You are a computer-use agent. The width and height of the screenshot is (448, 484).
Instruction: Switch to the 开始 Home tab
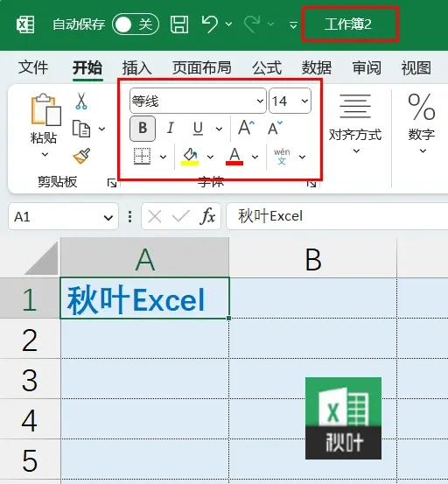pyautogui.click(x=87, y=67)
